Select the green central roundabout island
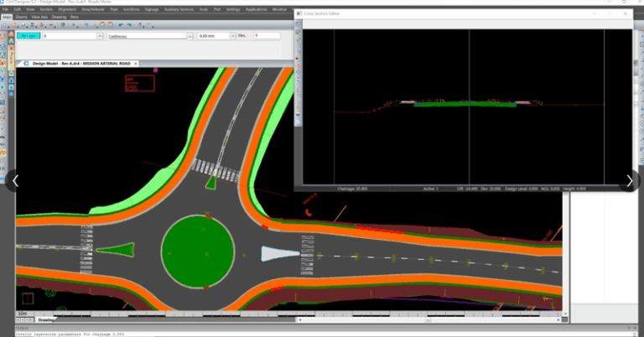Viewport: 644px width, 337px height. pyautogui.click(x=198, y=251)
